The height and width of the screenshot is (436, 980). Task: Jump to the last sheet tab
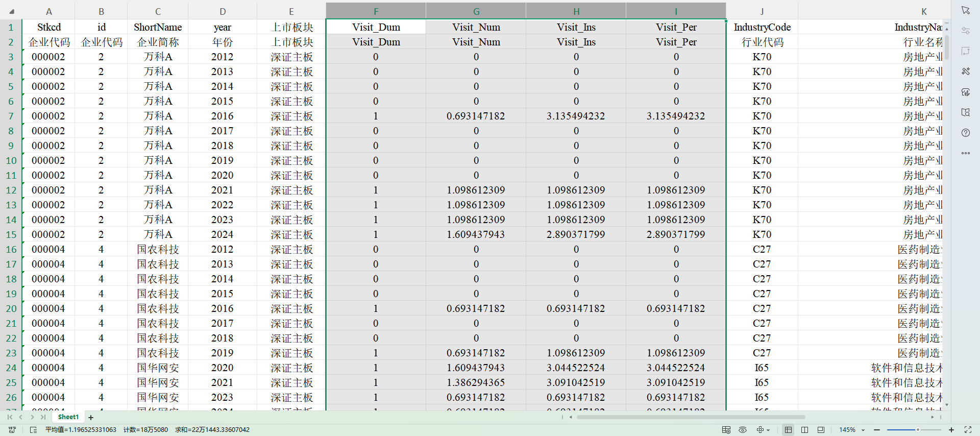point(43,417)
